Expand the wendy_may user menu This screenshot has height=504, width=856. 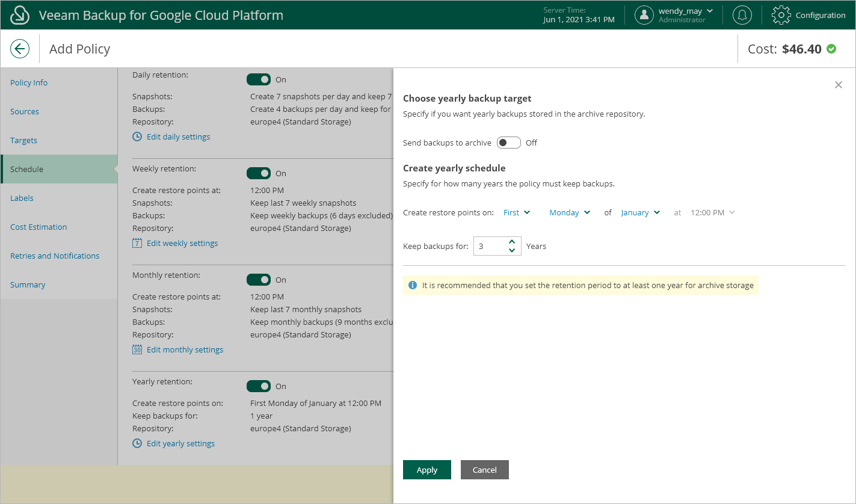[x=710, y=11]
